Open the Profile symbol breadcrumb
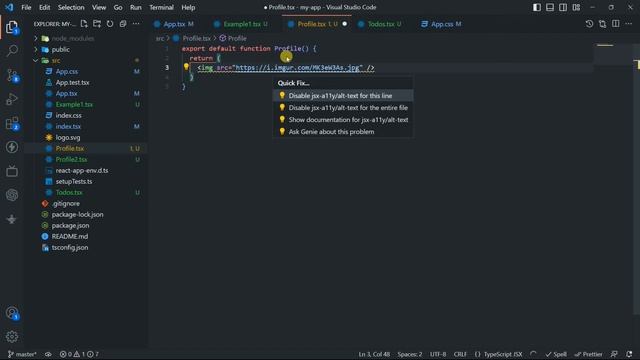640x360 pixels. tap(233, 38)
